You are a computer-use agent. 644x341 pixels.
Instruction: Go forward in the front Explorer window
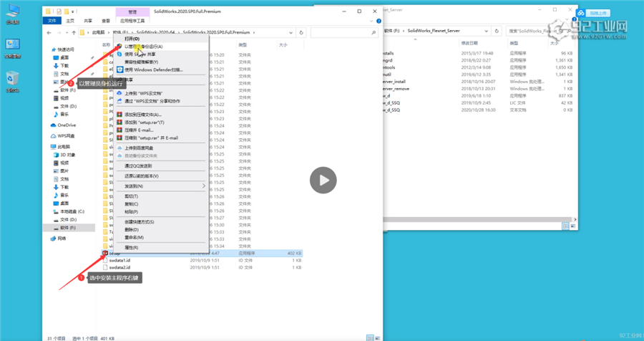(x=59, y=32)
